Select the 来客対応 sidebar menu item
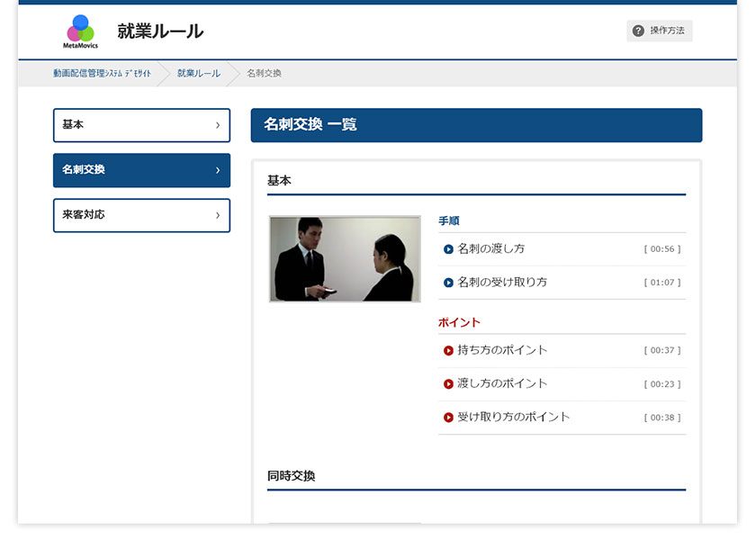The width and height of the screenshot is (756, 540). [x=142, y=215]
